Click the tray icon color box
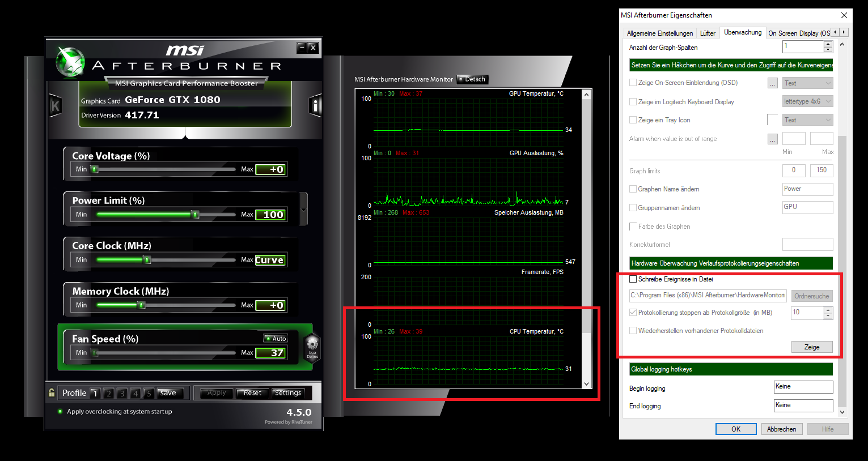868x461 pixels. pos(772,119)
